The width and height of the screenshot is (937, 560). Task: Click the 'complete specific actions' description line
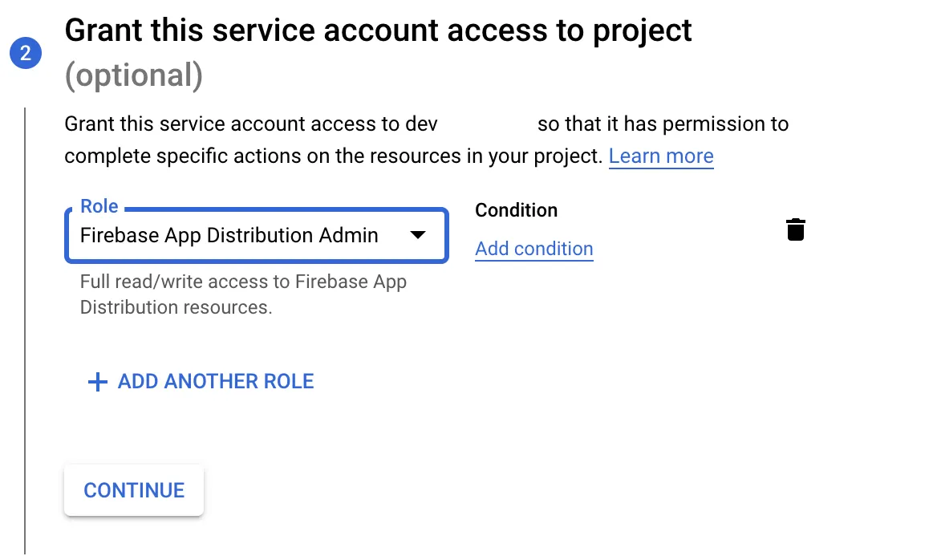(x=334, y=156)
